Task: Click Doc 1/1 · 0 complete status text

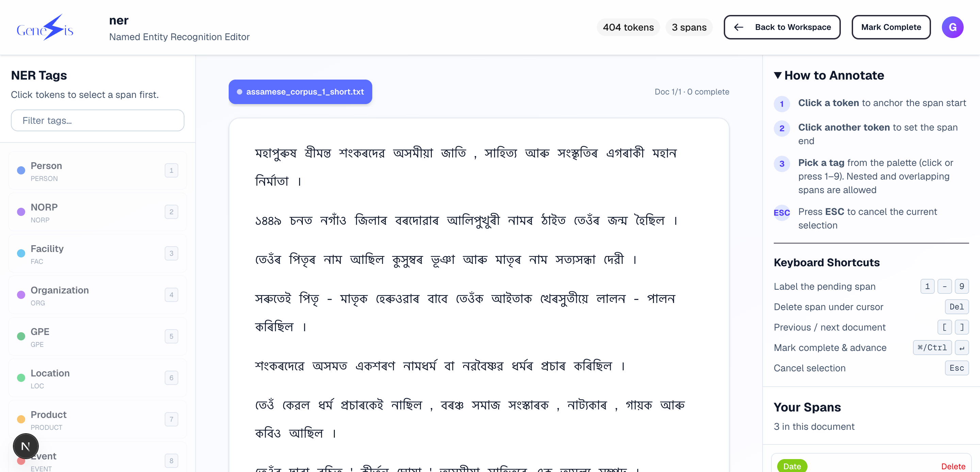Action: (692, 92)
